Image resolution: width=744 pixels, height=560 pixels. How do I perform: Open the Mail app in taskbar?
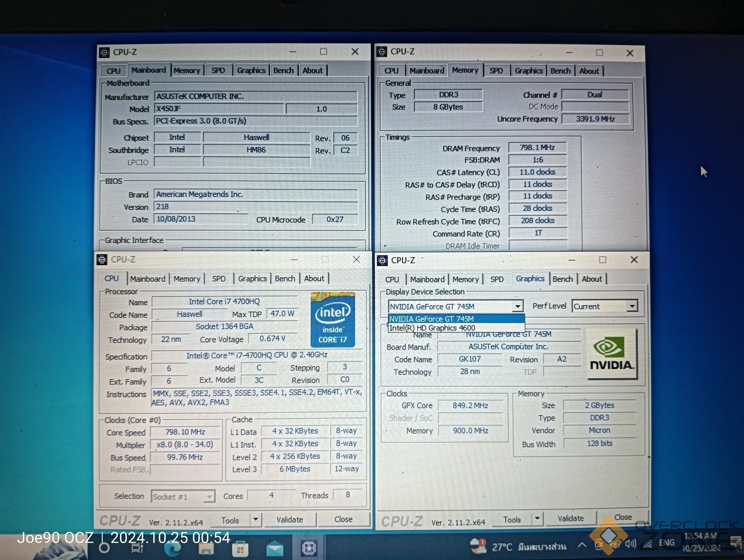(274, 548)
